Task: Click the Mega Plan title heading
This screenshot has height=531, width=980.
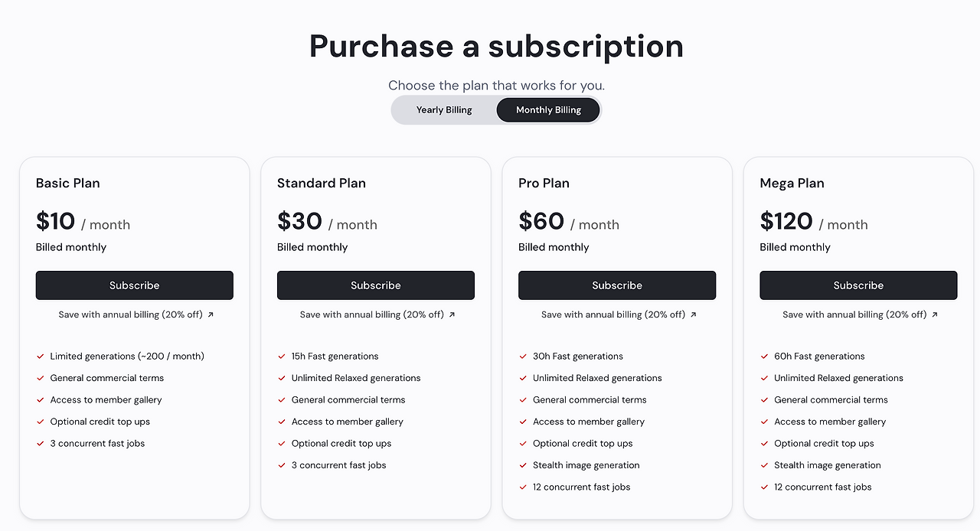Action: 792,183
